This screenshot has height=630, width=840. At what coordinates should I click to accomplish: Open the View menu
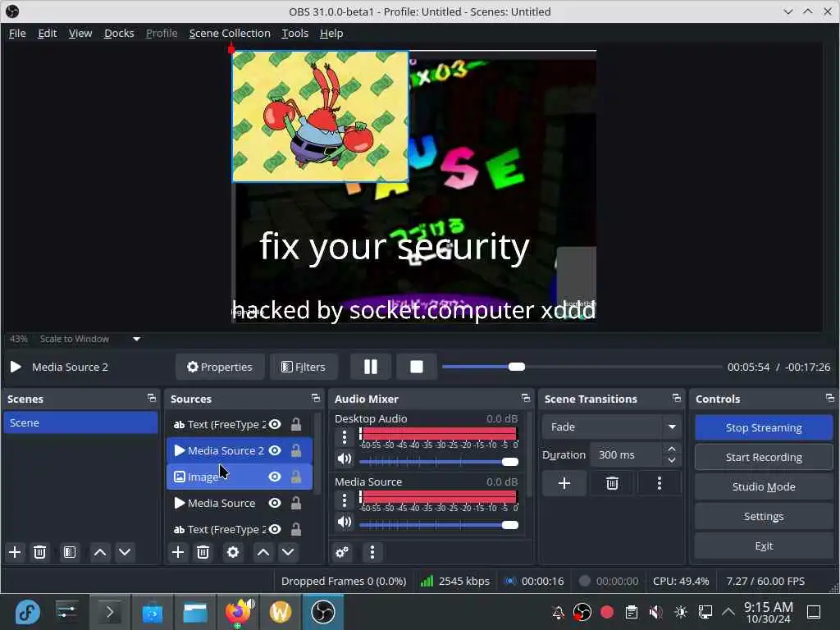point(80,33)
